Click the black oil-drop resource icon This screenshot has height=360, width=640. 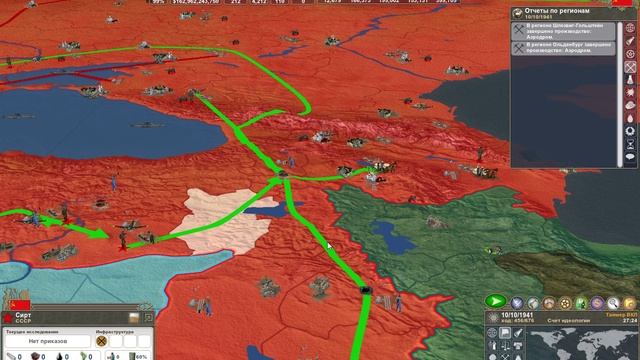pos(60,356)
